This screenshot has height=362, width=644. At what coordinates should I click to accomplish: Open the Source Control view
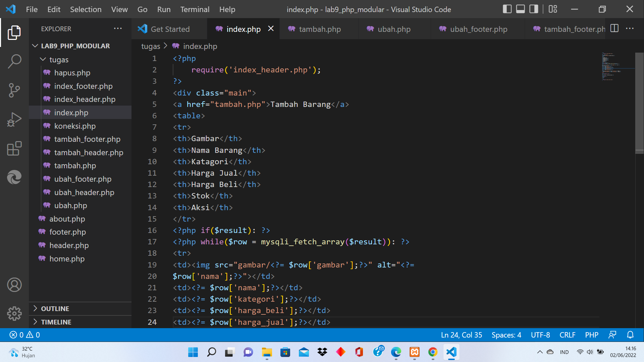(14, 90)
